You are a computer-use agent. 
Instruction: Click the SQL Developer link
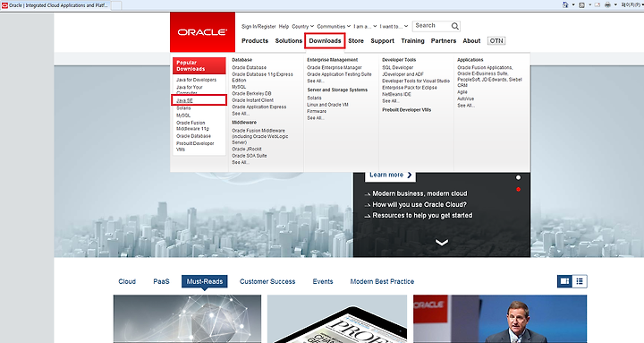click(397, 67)
